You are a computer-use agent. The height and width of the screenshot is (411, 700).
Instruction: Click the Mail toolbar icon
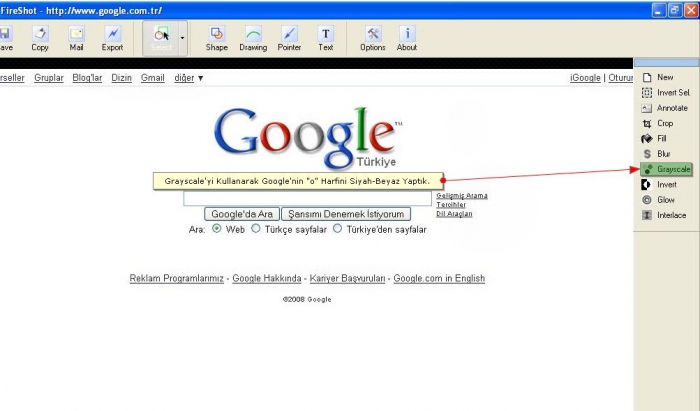click(x=76, y=38)
